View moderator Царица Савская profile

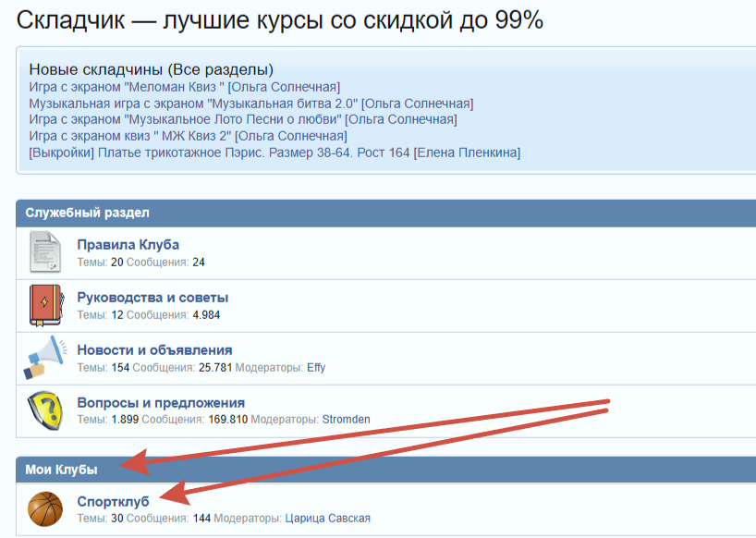point(328,519)
